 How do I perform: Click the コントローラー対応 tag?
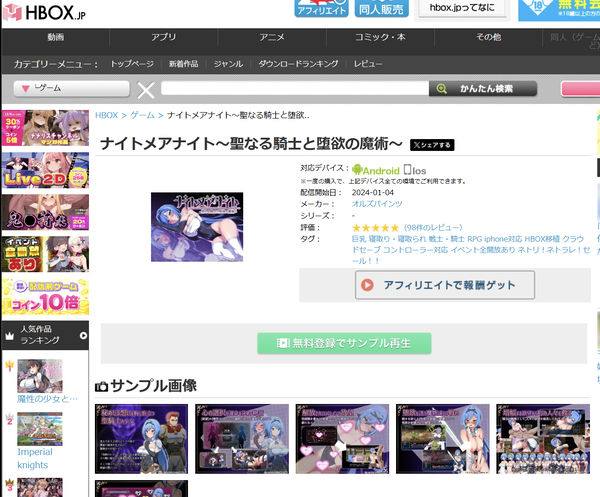point(415,250)
